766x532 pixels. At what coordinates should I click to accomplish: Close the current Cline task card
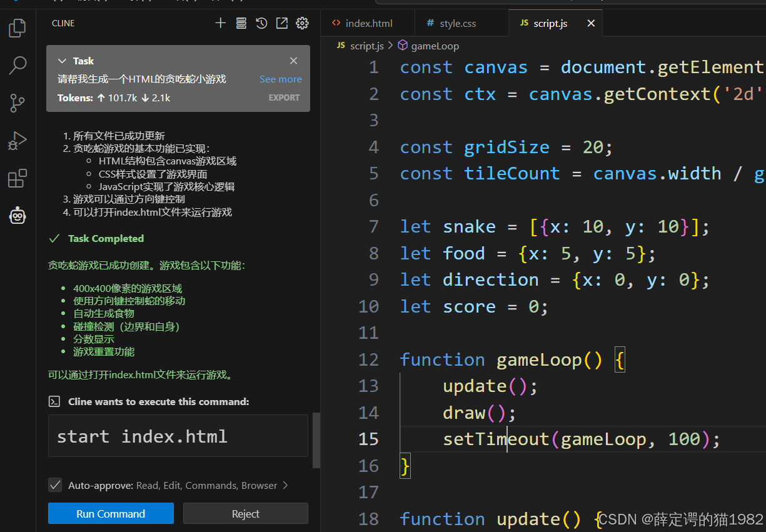pos(293,61)
